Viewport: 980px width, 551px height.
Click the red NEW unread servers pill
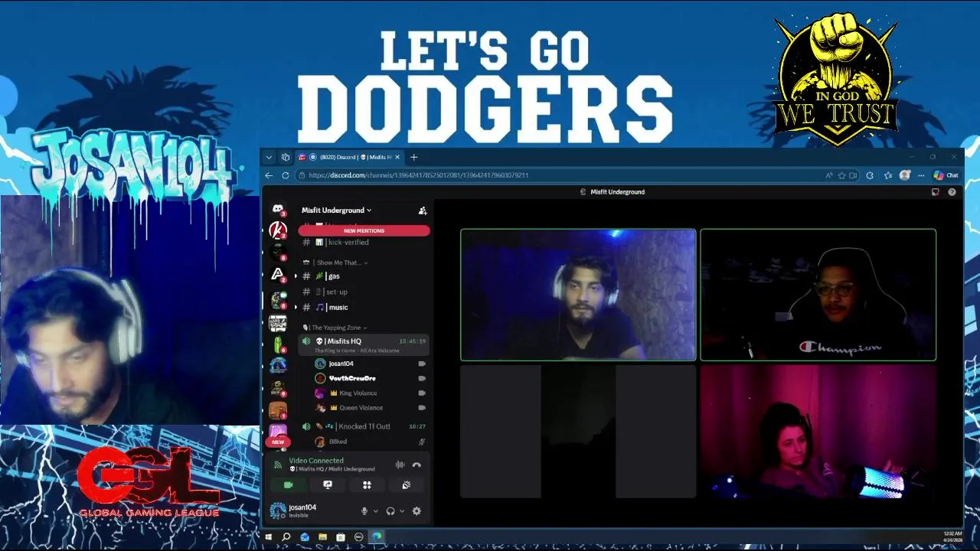(278, 442)
